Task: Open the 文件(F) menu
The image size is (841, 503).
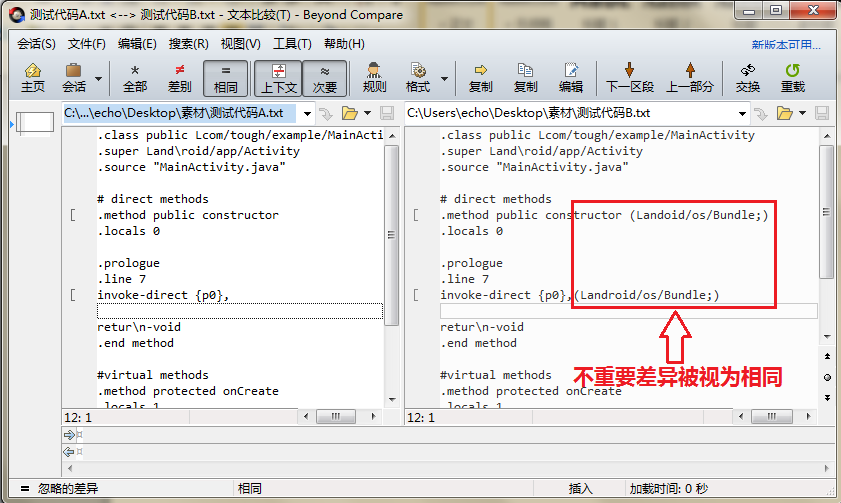Action: click(x=86, y=44)
